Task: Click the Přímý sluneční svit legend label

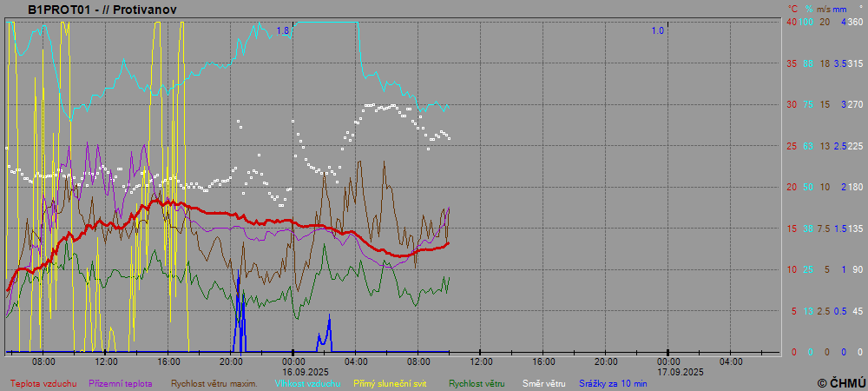Action: 390,383
